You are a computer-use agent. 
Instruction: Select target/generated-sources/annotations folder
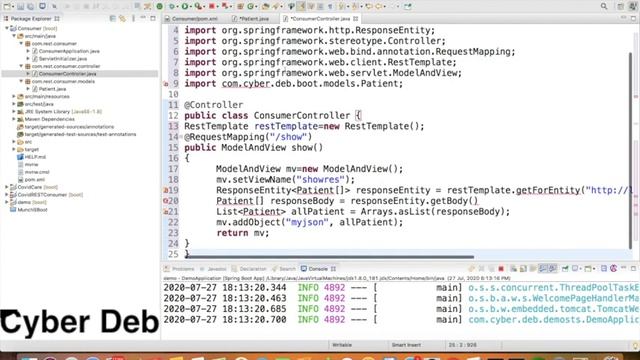click(x=69, y=127)
